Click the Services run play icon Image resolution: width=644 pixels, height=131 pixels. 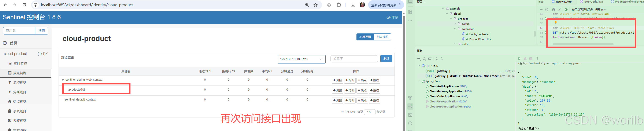(x=520, y=59)
